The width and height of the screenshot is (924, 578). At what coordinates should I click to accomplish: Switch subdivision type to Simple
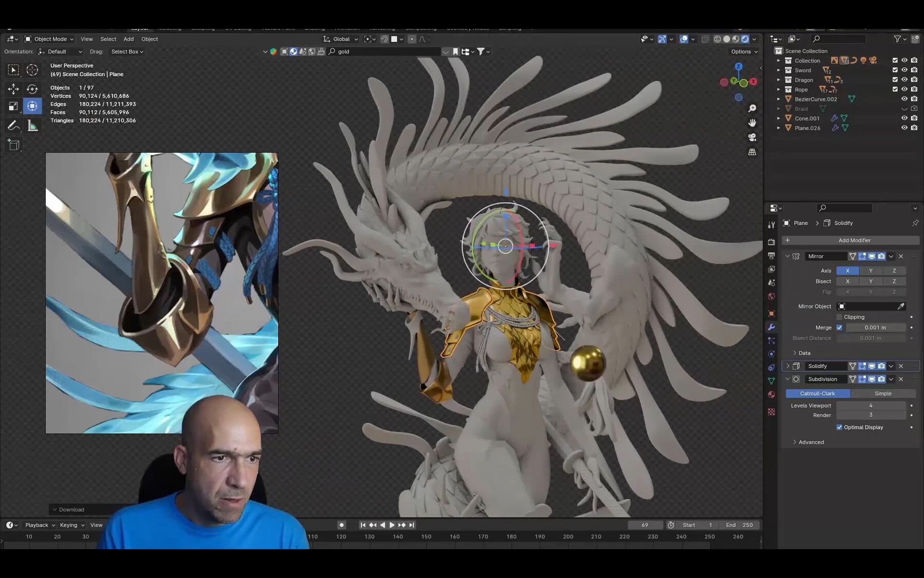883,394
